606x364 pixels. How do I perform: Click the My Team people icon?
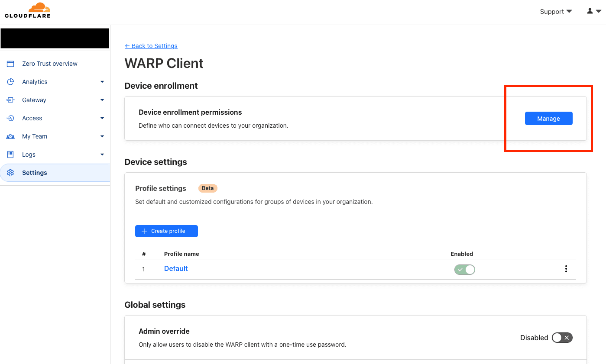[10, 136]
